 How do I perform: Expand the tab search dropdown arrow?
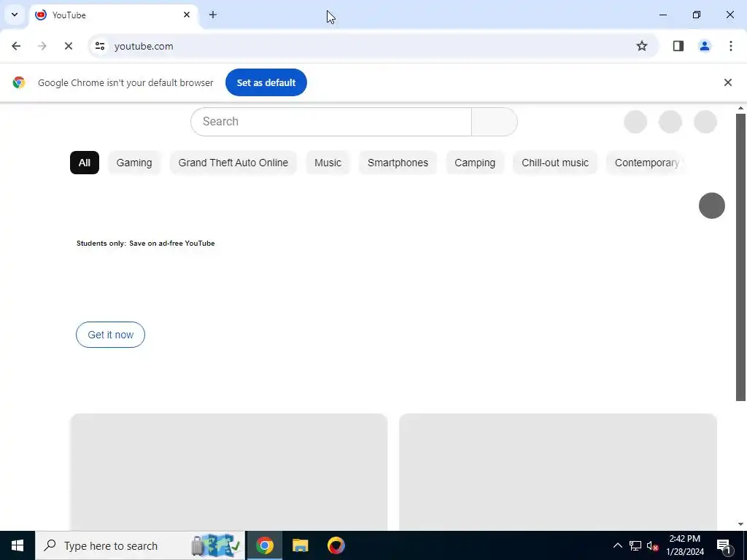tap(15, 15)
